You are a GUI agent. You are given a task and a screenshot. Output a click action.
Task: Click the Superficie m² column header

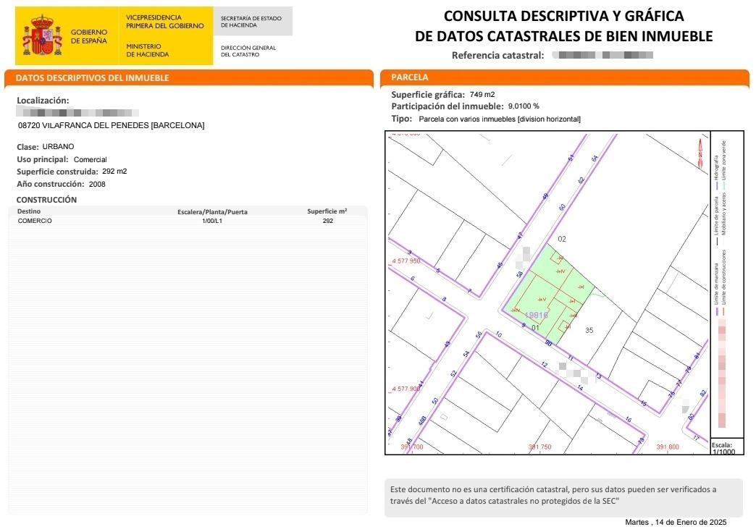[327, 211]
